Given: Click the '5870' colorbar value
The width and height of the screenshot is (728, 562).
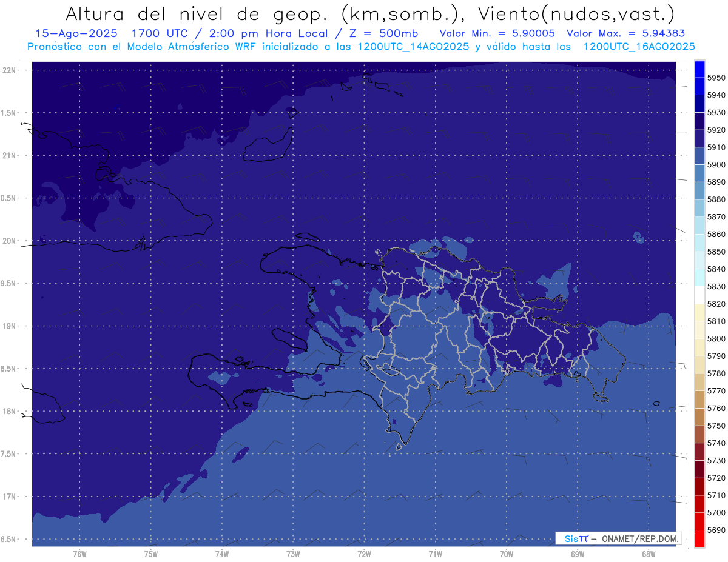Looking at the screenshot, I should 716,217.
